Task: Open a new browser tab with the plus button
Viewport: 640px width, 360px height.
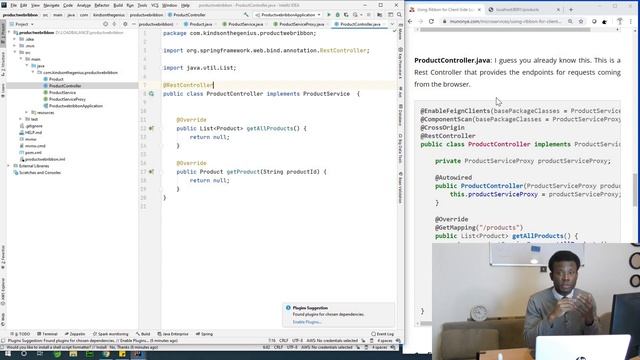Action: tap(571, 9)
